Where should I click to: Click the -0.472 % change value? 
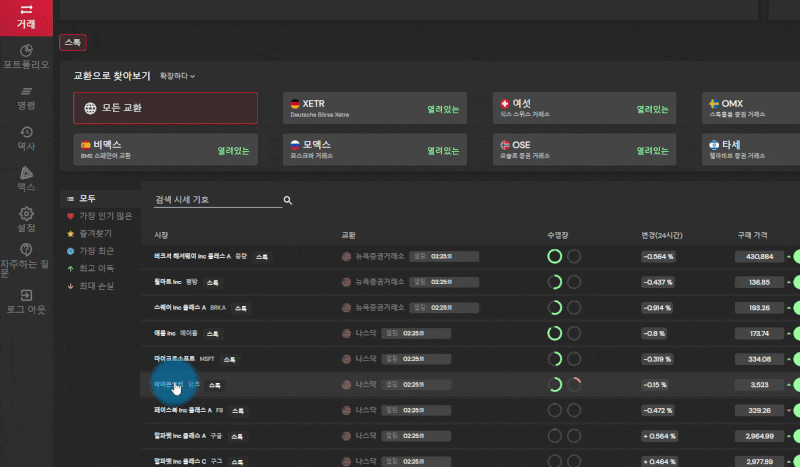(x=658, y=410)
